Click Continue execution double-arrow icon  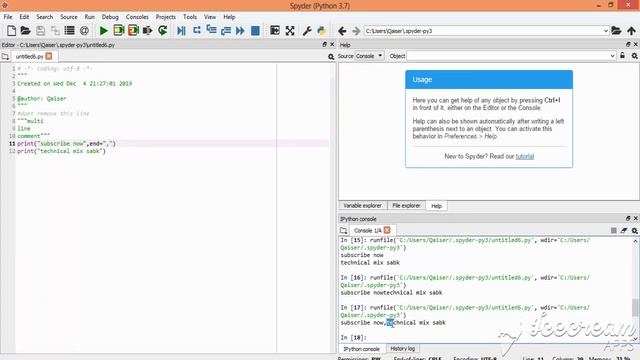(x=240, y=31)
